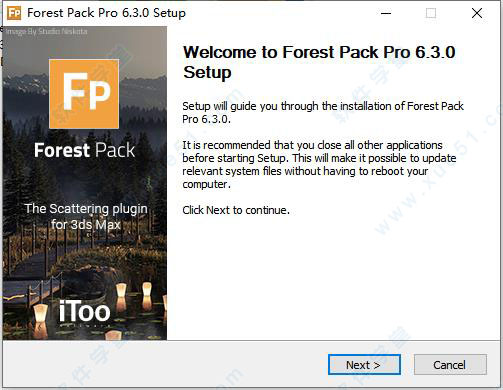Viewport: 503px width, 390px height.
Task: Click the It is recommended paragraph text
Action: 319,165
